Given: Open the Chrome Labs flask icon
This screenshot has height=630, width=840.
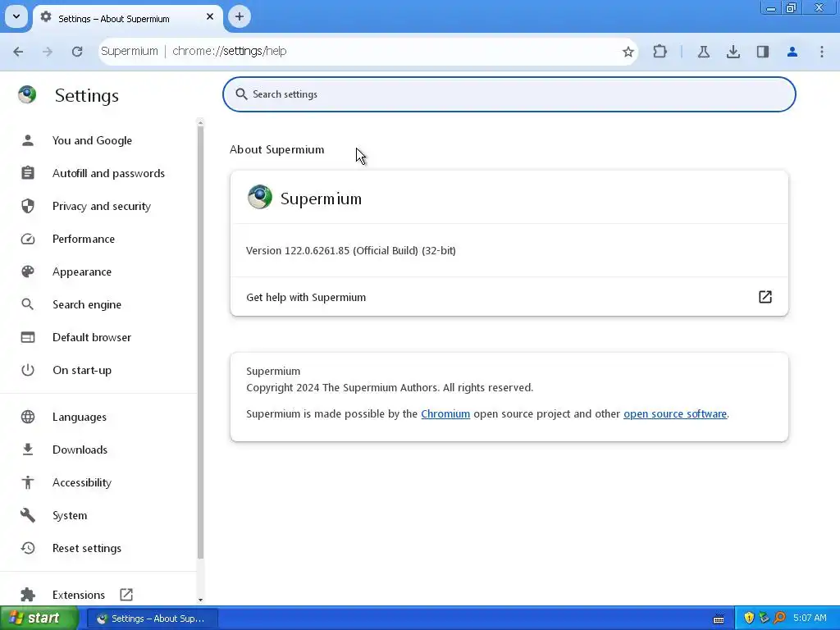Looking at the screenshot, I should [703, 52].
